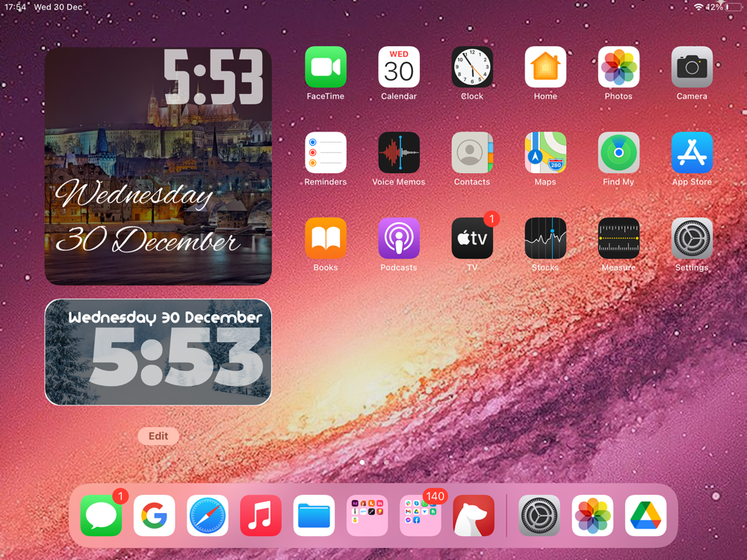747x560 pixels.
Task: Tap the 17:54 time in the status bar
Action: click(x=15, y=7)
